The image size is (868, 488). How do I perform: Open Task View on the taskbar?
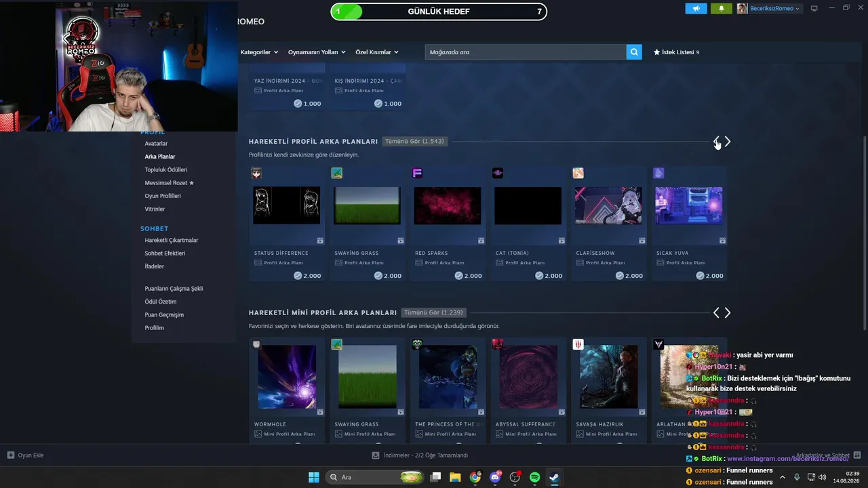point(435,477)
